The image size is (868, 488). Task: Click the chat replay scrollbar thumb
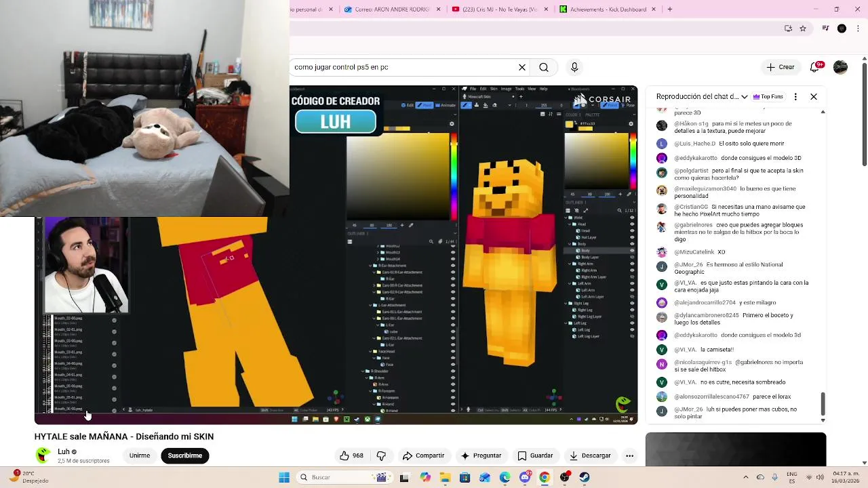click(823, 404)
